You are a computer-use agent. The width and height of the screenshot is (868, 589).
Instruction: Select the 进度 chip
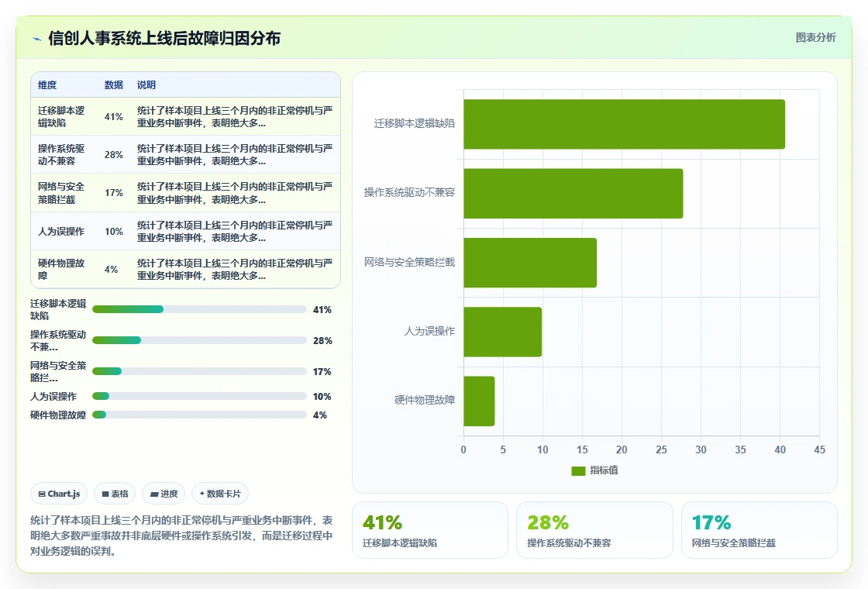coord(164,494)
